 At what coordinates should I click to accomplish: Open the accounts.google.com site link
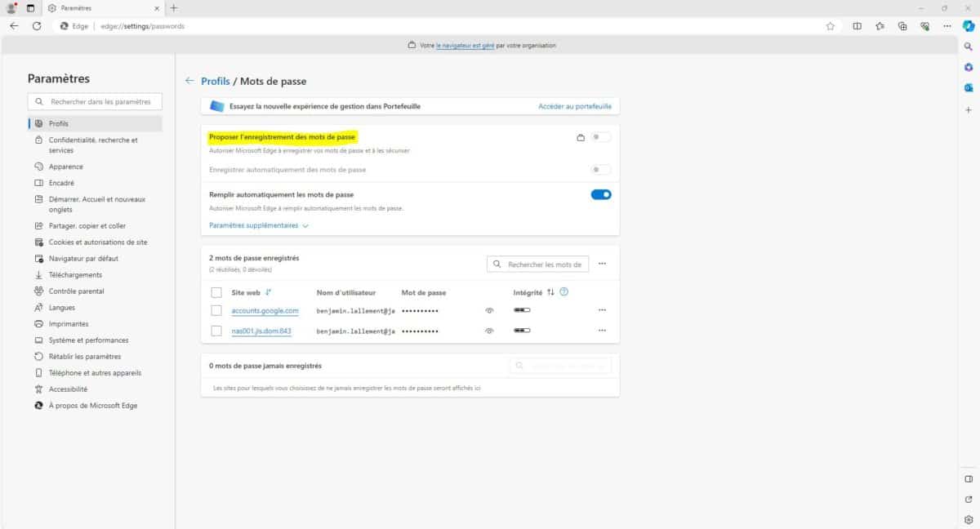pyautogui.click(x=265, y=311)
